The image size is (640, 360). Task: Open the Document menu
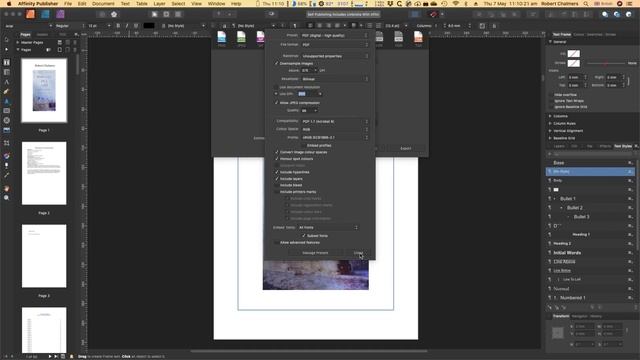(x=103, y=4)
